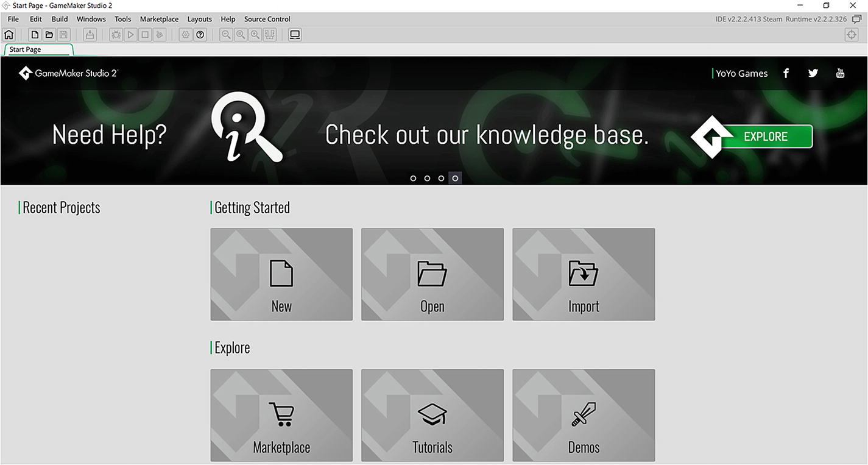Click the 'Check out our knowledge base.' text
This screenshot has width=868, height=465.
487,135
